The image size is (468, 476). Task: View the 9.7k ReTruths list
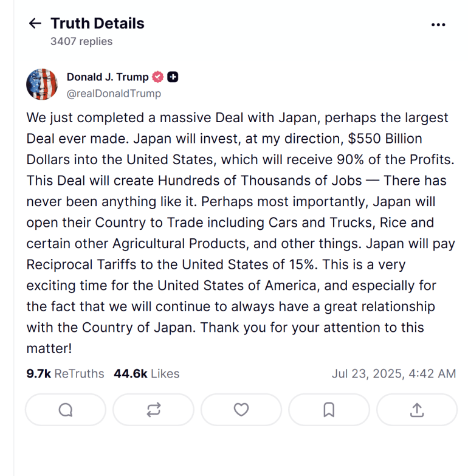click(x=65, y=374)
